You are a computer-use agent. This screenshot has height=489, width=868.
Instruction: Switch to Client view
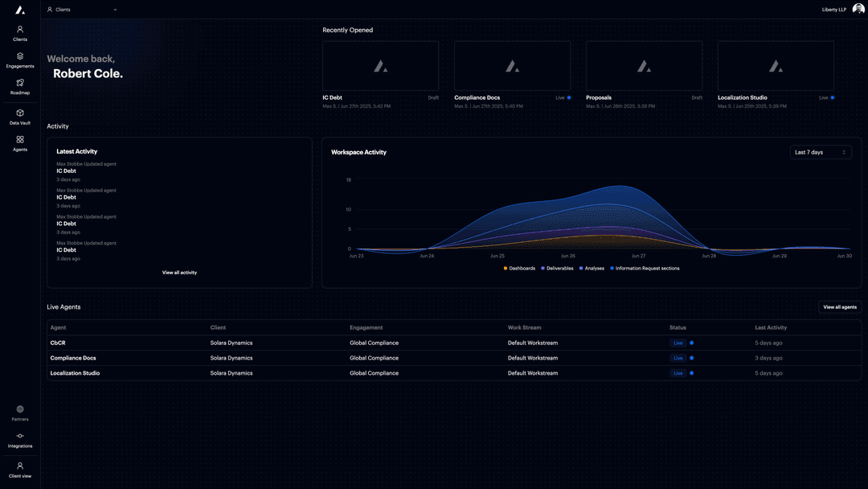tap(20, 466)
